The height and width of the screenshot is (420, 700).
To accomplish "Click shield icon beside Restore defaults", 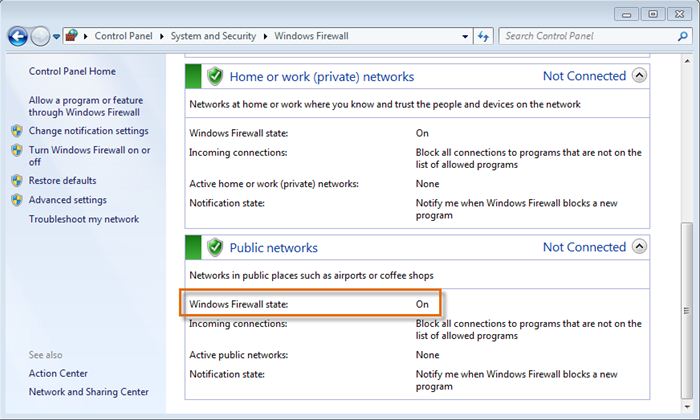I will 17,181.
